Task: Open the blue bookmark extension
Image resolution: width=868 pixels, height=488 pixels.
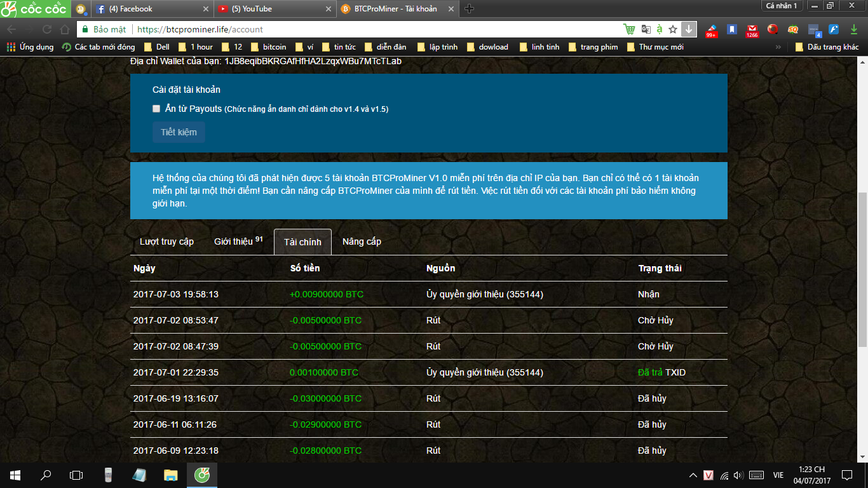Action: (732, 29)
